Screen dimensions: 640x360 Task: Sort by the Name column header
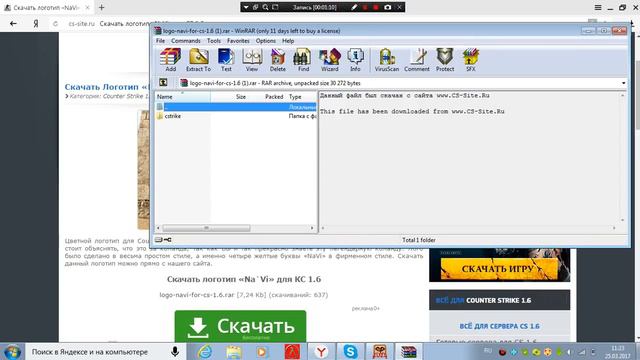[x=183, y=97]
